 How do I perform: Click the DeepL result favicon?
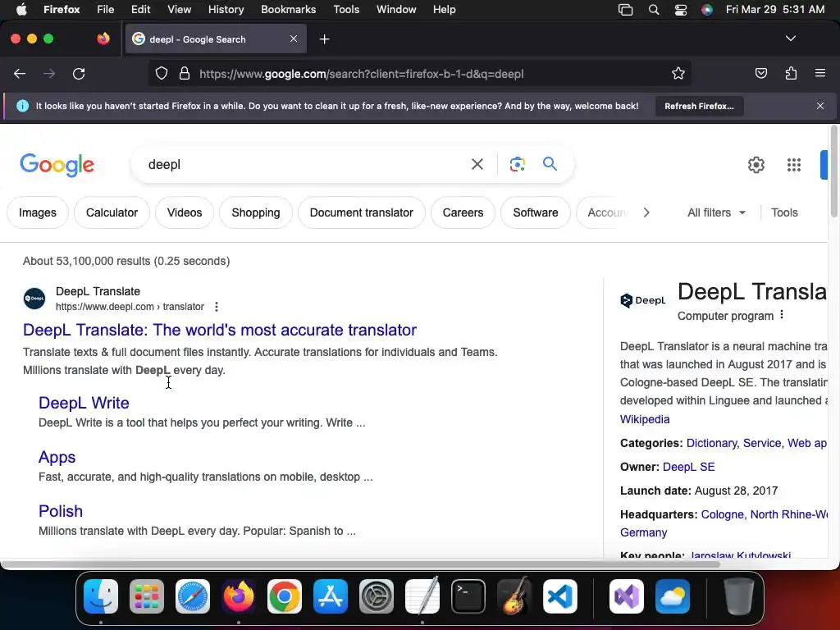point(34,299)
